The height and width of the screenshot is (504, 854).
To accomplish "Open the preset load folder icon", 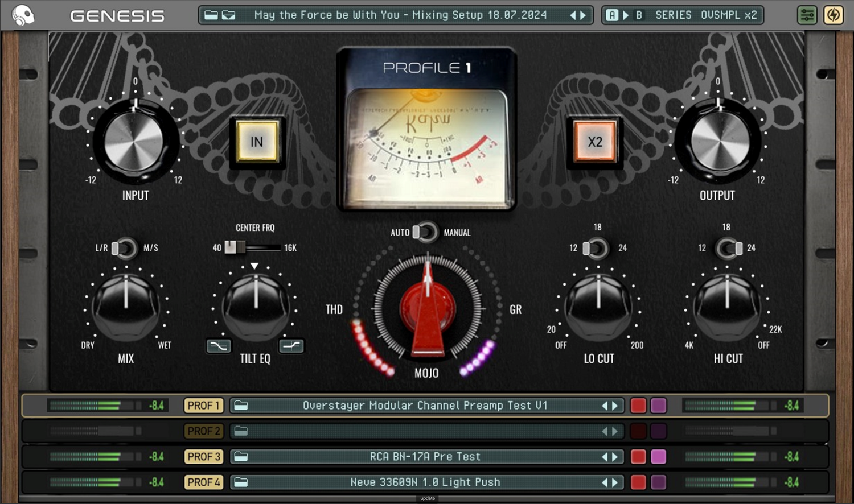I will [210, 15].
